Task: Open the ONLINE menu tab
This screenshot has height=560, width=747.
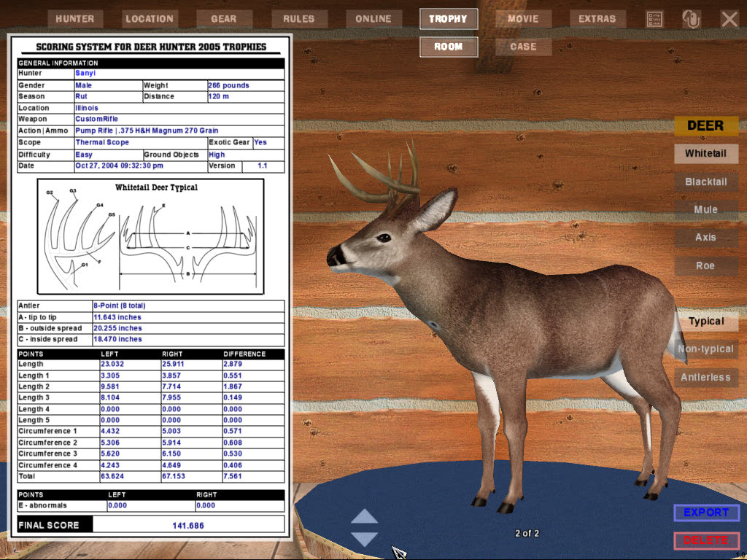Action: pos(373,19)
